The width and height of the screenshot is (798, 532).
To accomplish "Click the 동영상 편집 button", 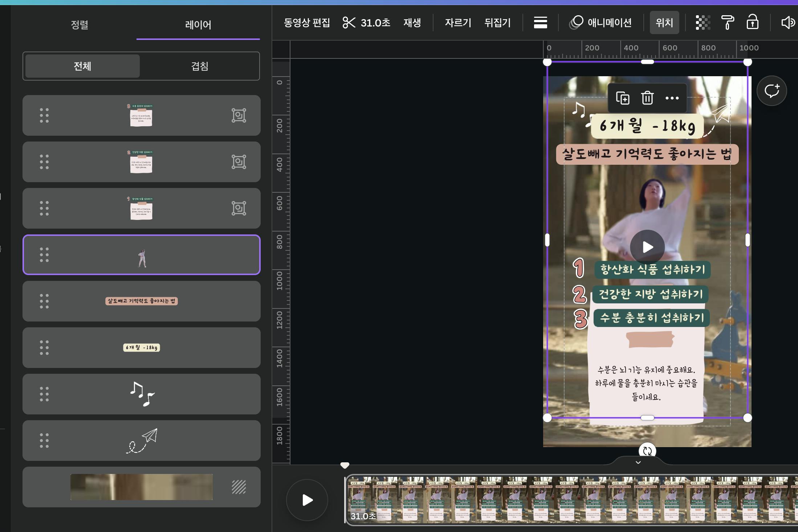I will [307, 22].
